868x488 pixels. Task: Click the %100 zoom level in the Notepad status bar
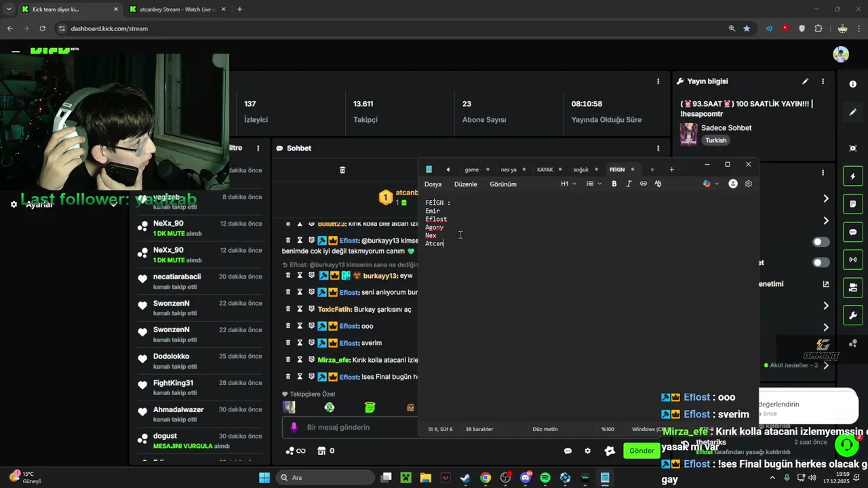(x=608, y=429)
